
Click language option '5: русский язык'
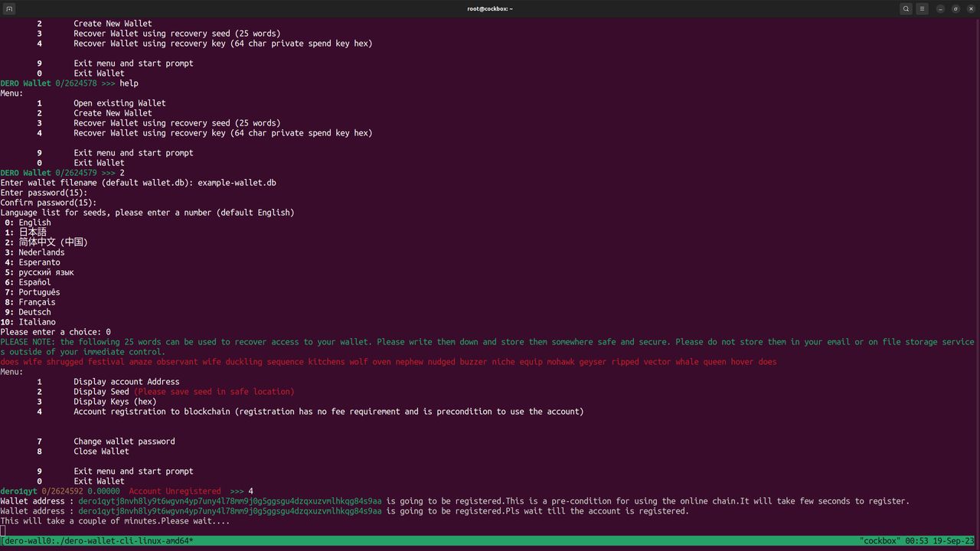pos(39,272)
